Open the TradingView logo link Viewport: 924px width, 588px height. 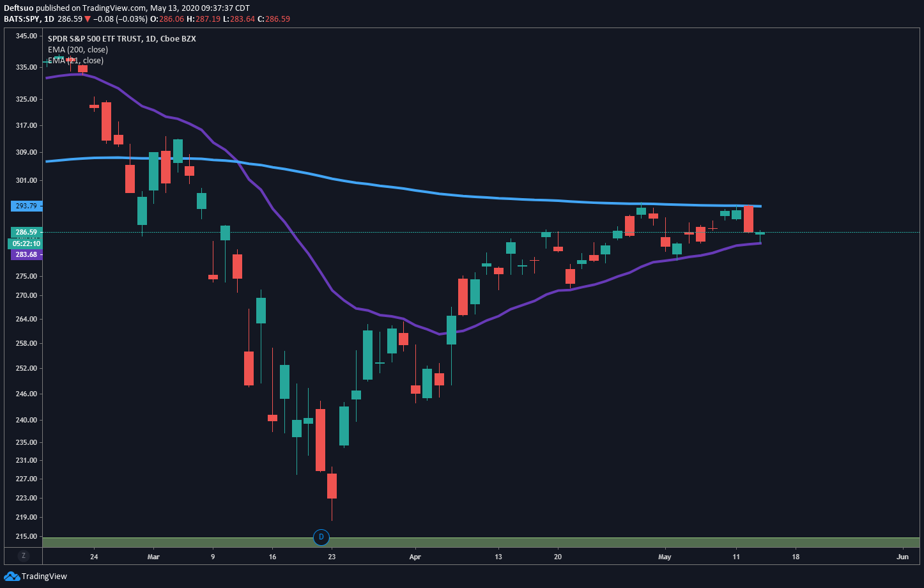click(x=36, y=576)
